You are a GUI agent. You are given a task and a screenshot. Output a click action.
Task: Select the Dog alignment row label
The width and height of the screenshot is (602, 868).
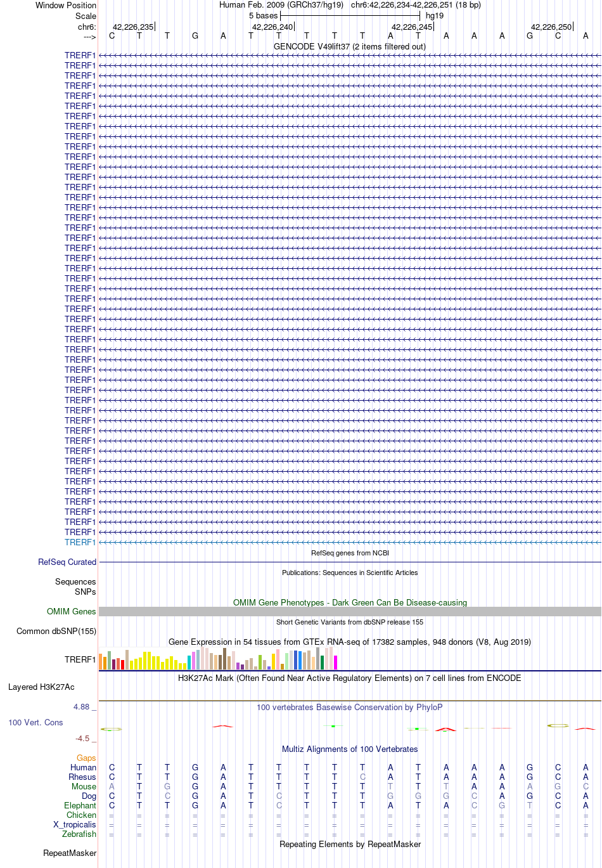click(89, 796)
